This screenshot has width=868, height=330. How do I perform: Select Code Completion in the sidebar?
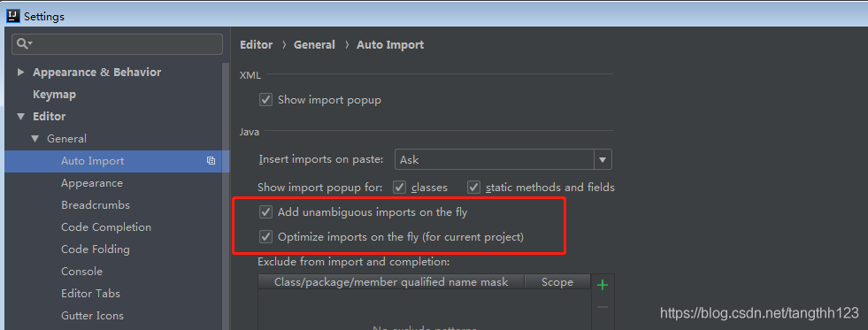[106, 227]
